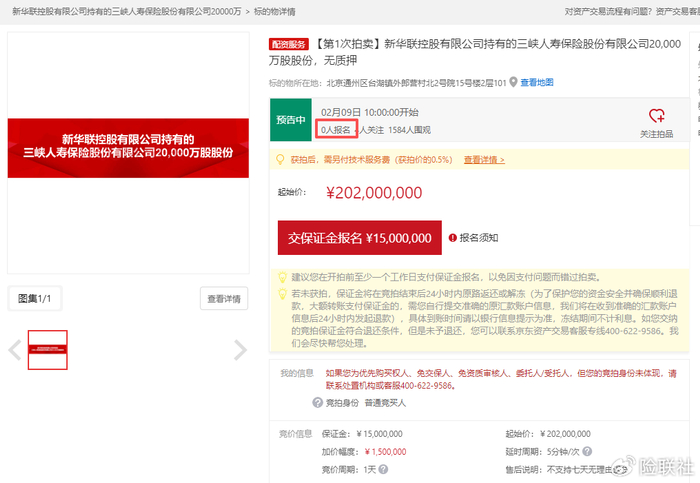Click the 标的物详情 breadcrumb text

click(x=275, y=11)
